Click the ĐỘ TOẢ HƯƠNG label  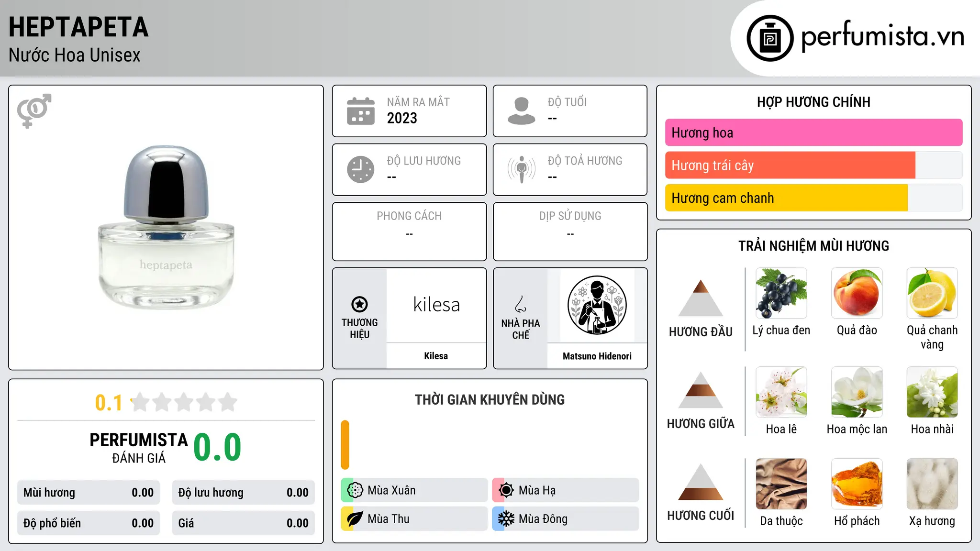[x=585, y=161]
